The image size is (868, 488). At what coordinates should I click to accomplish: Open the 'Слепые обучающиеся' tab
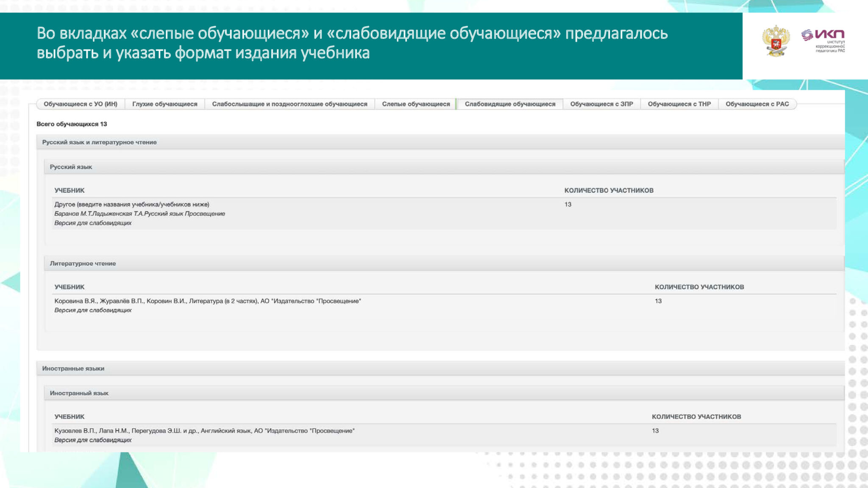(x=416, y=104)
